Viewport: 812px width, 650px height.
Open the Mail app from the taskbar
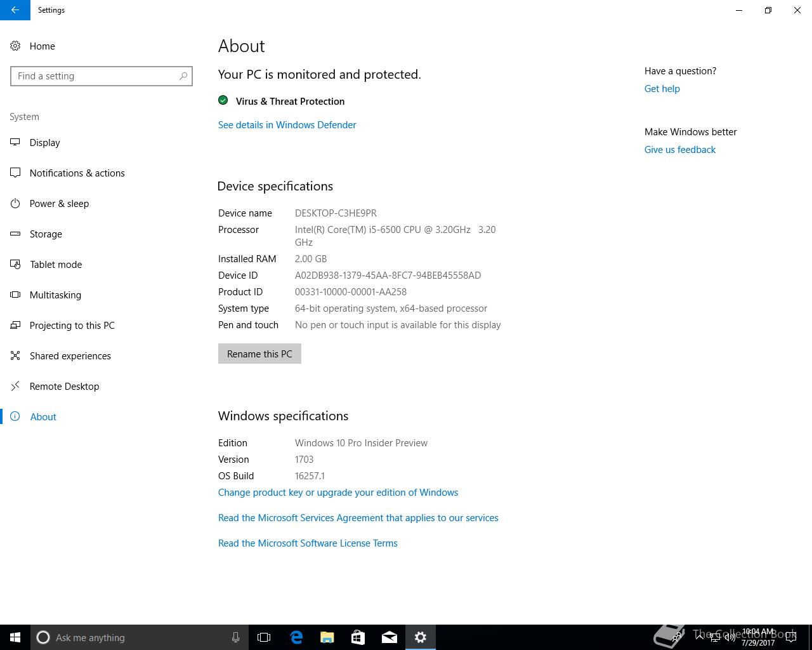[x=390, y=637]
